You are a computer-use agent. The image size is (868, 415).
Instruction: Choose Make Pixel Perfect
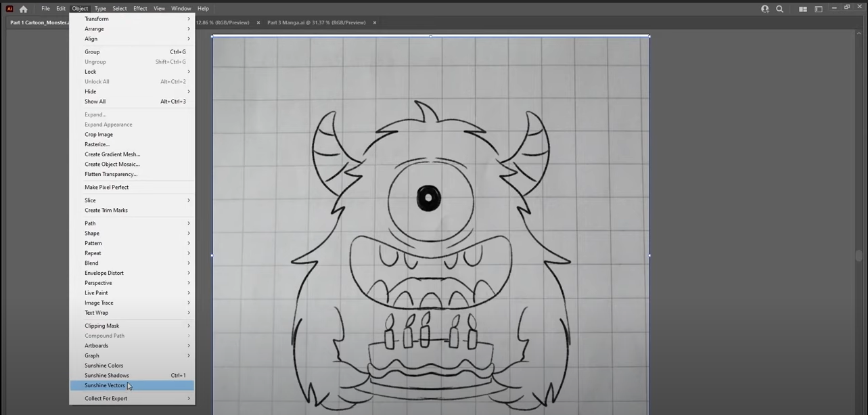point(106,187)
